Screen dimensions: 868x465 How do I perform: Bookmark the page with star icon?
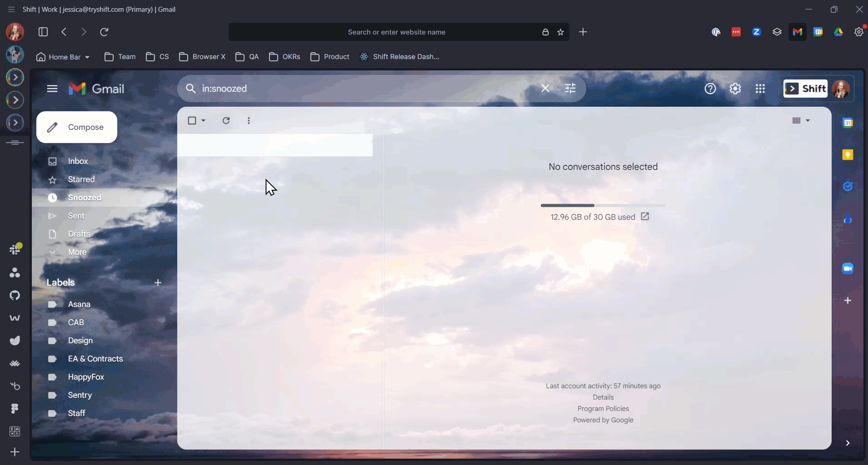click(x=561, y=32)
